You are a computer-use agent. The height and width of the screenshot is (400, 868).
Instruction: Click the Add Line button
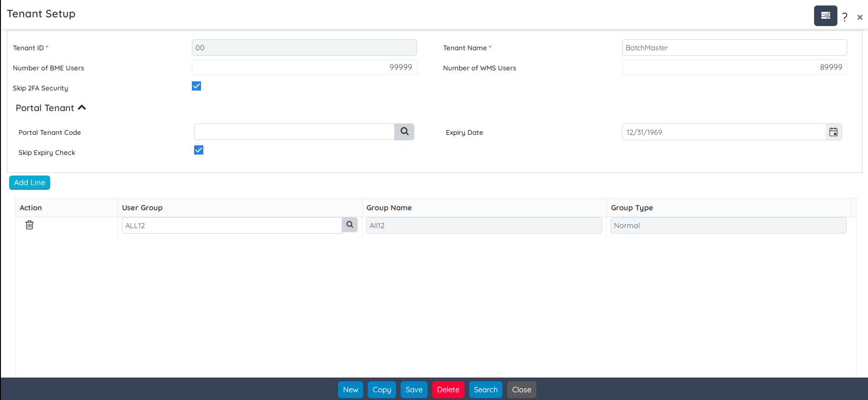(30, 182)
